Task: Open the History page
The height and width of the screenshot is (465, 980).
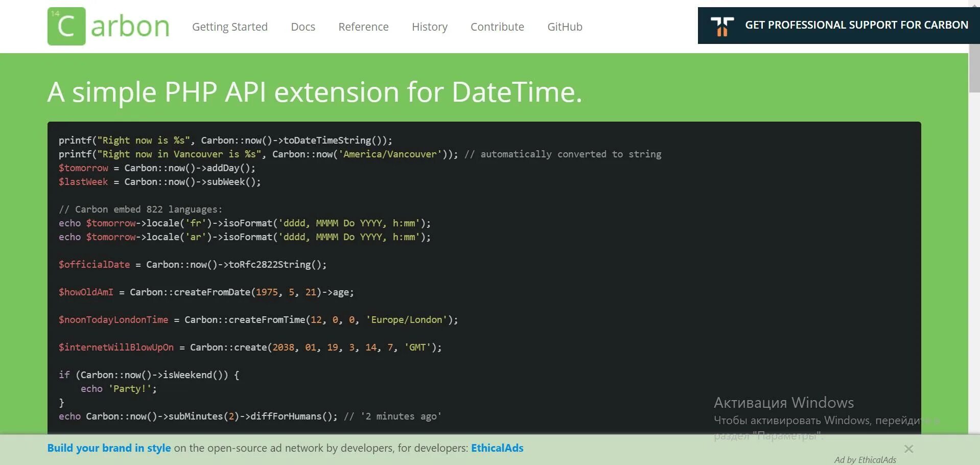Action: (x=430, y=27)
